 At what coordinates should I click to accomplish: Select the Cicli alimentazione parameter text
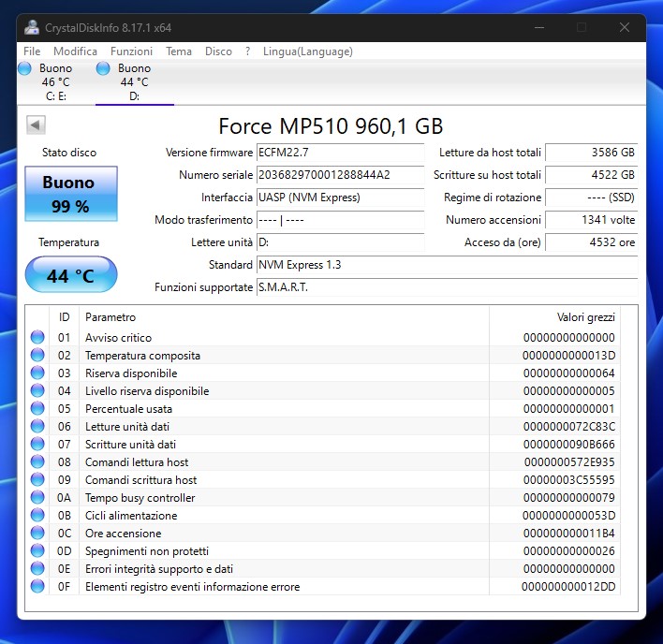pos(131,516)
